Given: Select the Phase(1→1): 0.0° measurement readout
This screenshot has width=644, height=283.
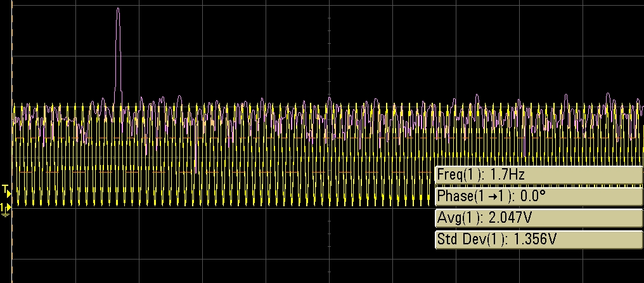Looking at the screenshot, I should tap(538, 196).
